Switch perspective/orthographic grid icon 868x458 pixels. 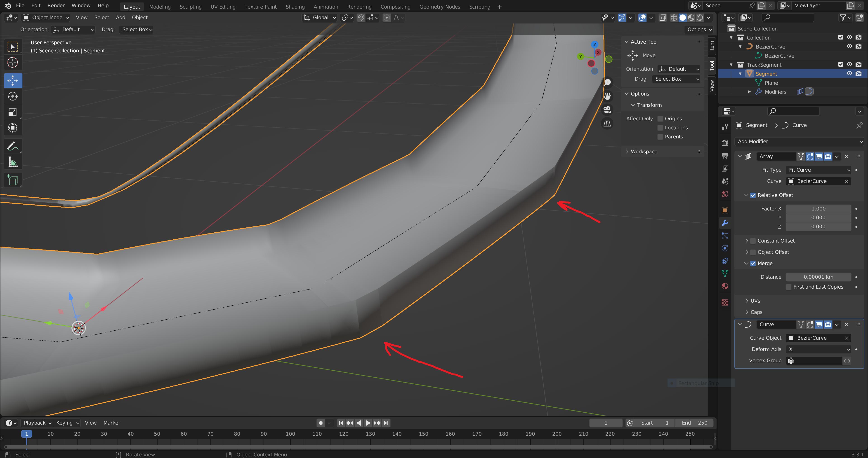point(608,124)
